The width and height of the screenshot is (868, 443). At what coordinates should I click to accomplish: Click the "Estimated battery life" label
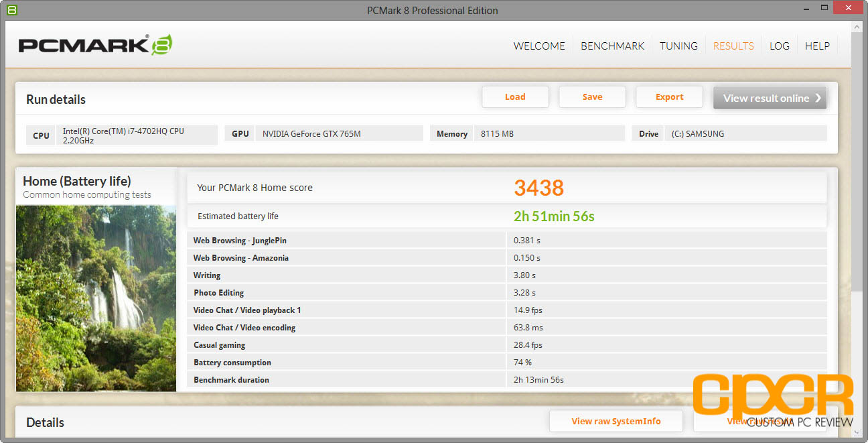[x=238, y=216]
